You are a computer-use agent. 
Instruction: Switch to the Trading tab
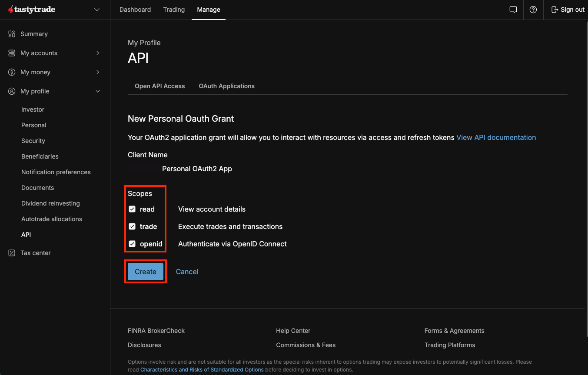click(174, 10)
